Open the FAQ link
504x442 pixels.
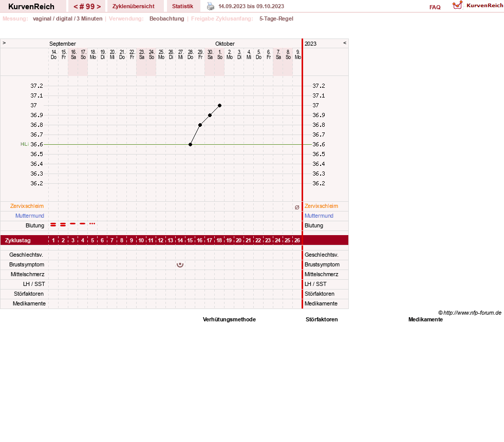click(435, 7)
